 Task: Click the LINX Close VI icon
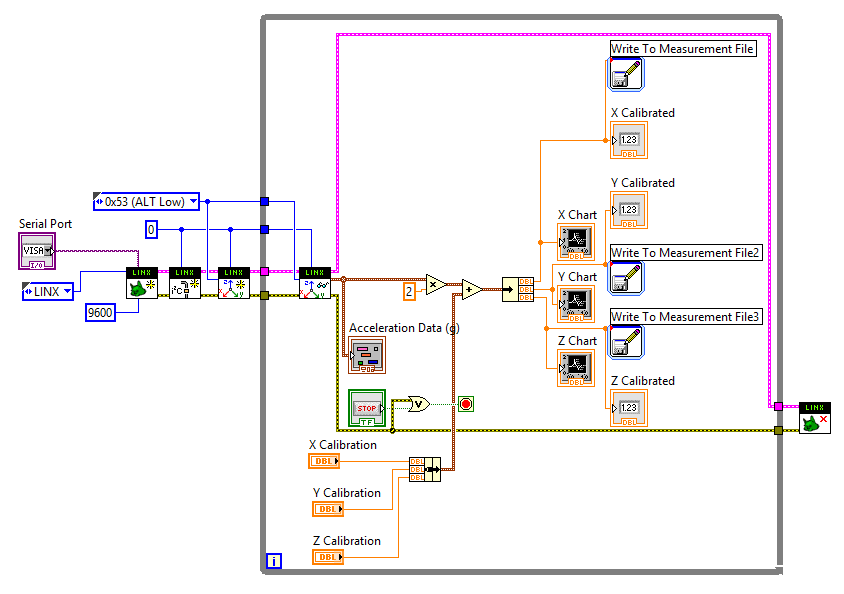[x=815, y=418]
